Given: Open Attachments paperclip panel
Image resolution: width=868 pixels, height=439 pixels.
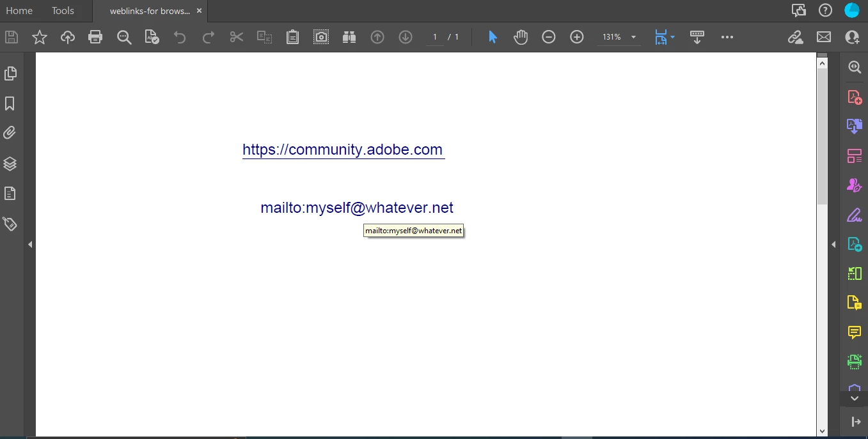Looking at the screenshot, I should click(x=10, y=134).
